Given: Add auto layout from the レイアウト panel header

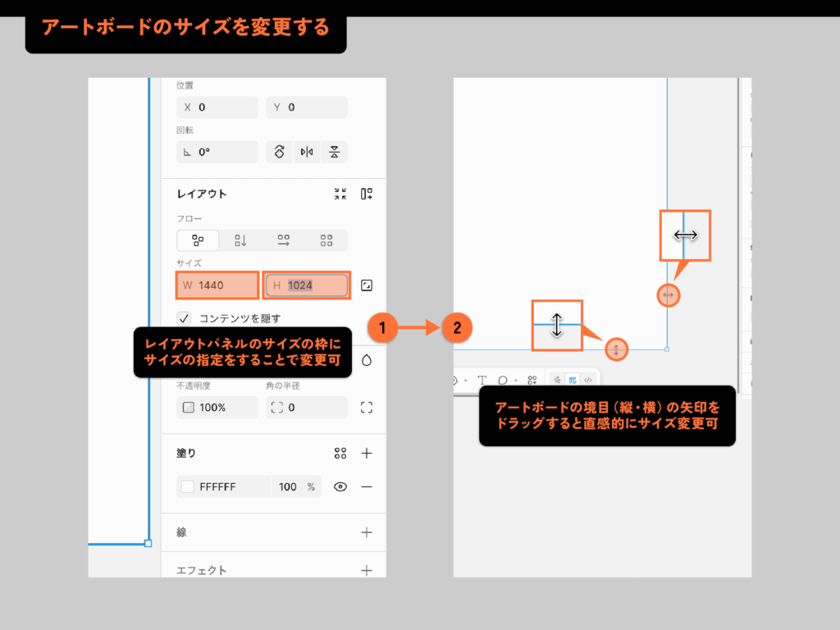Looking at the screenshot, I should click(x=367, y=194).
